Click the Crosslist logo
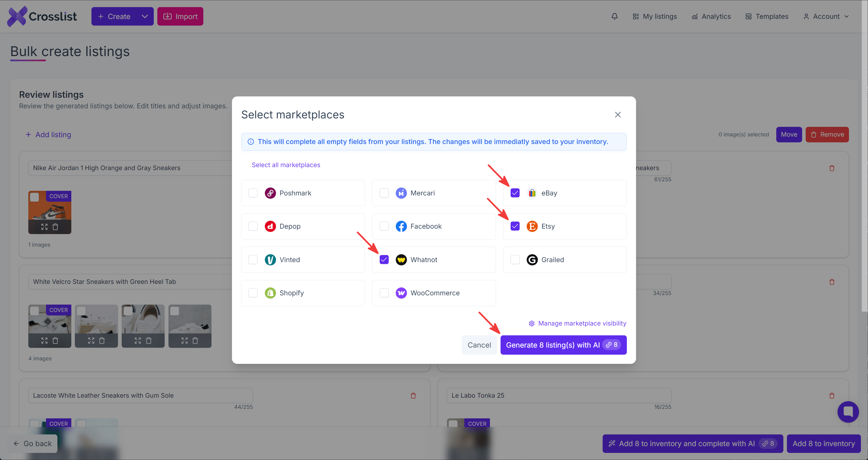Viewport: 868px width, 460px height. 42,16
